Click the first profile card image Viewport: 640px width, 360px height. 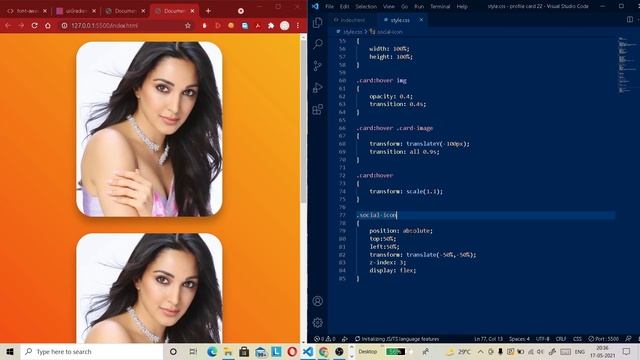point(149,129)
